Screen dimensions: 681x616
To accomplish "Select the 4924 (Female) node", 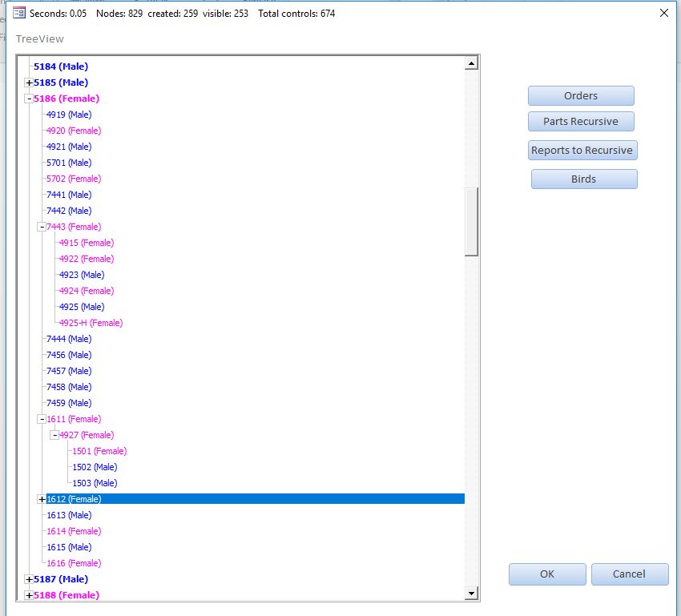I will pos(87,291).
